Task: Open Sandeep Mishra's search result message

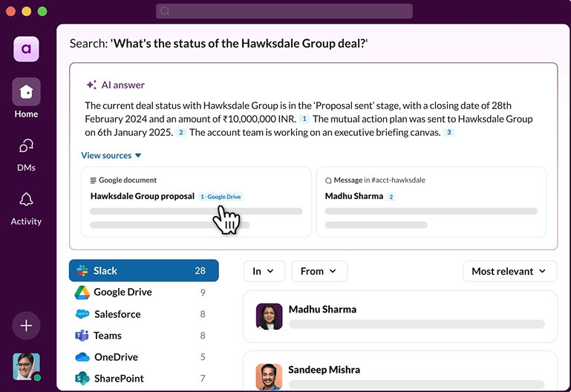Action: click(400, 371)
